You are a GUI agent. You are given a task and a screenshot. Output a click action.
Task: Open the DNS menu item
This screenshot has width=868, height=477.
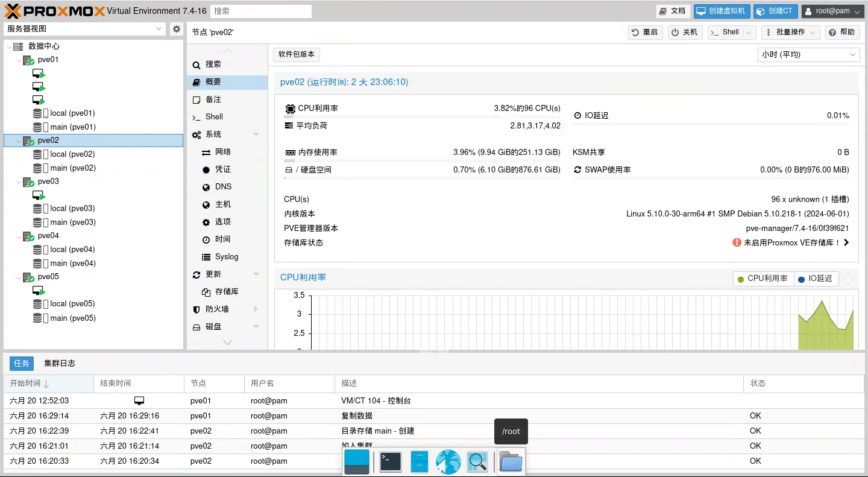pyautogui.click(x=227, y=187)
